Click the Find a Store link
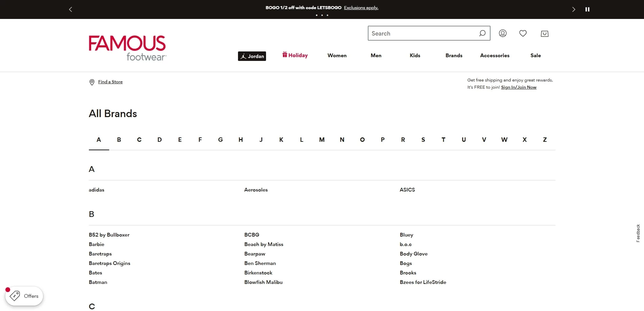Screen dimensions: 644x311 tap(110, 82)
